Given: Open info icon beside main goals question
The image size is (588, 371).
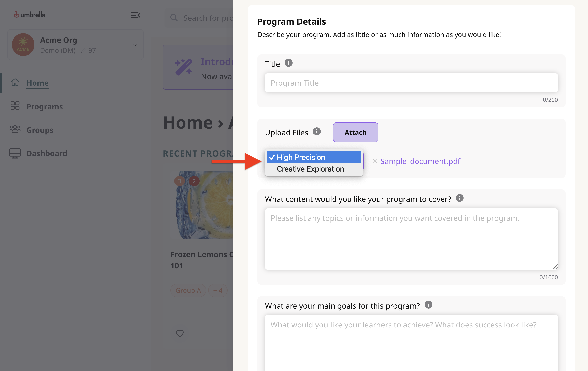Looking at the screenshot, I should [x=428, y=305].
